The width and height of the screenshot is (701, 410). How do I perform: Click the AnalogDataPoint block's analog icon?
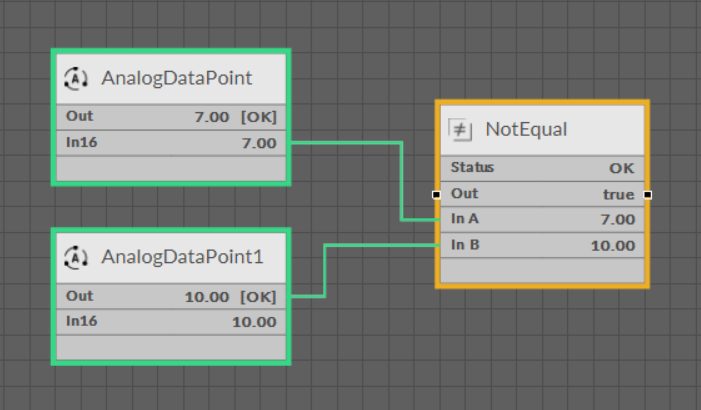click(76, 78)
